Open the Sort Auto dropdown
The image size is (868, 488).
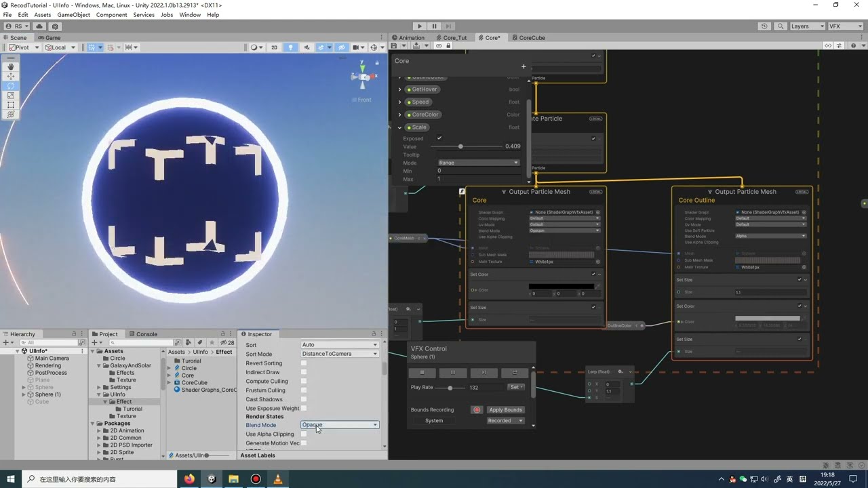point(340,345)
